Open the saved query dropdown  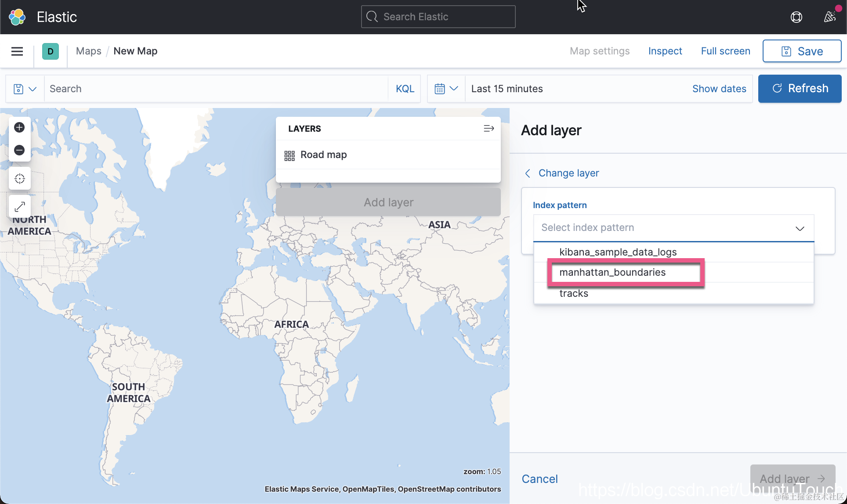[25, 89]
